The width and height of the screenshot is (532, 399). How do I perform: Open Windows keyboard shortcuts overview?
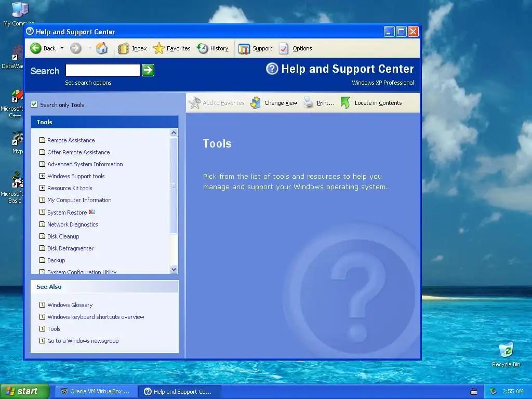click(x=96, y=316)
